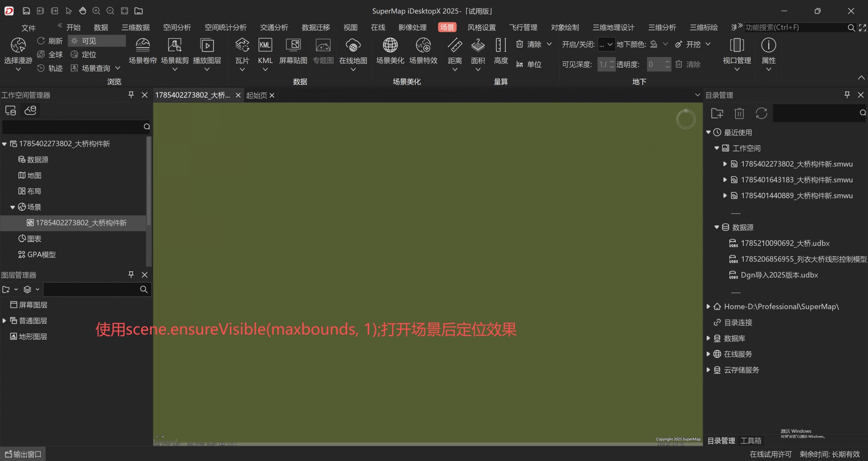Click the 刷新 refresh icon
Image resolution: width=868 pixels, height=461 pixels.
41,41
